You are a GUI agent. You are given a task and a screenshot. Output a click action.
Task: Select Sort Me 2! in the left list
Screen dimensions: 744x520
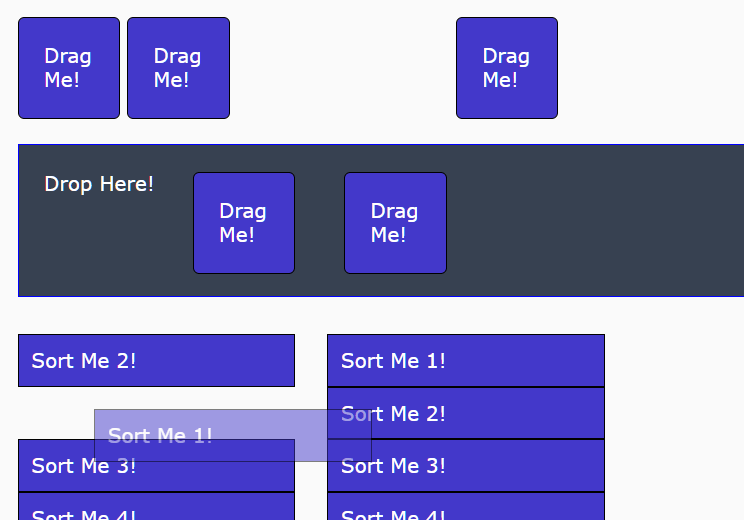[156, 360]
